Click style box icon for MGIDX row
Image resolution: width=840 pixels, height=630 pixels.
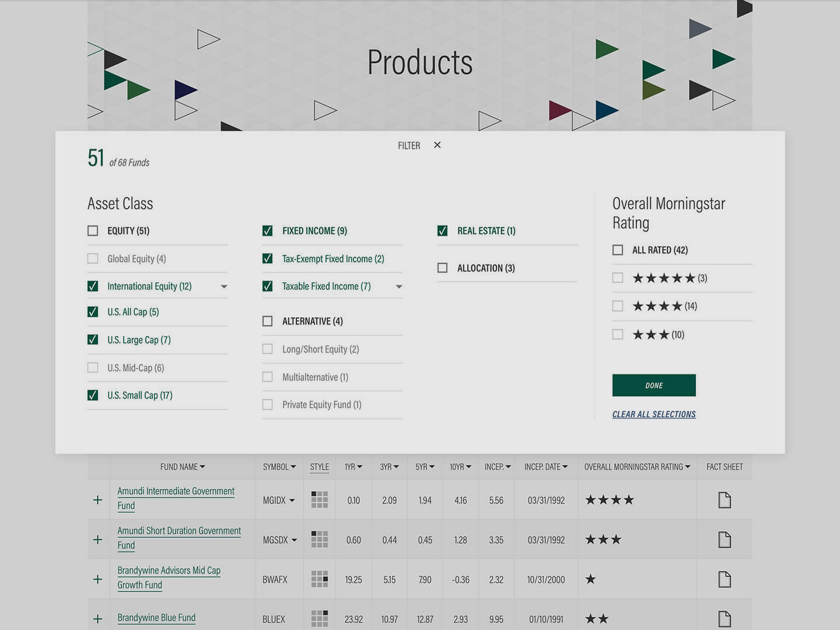[319, 500]
